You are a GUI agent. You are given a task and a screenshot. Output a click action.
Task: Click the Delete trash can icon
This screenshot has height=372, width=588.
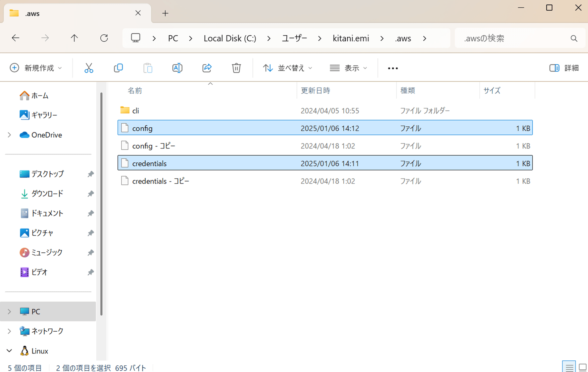[236, 68]
